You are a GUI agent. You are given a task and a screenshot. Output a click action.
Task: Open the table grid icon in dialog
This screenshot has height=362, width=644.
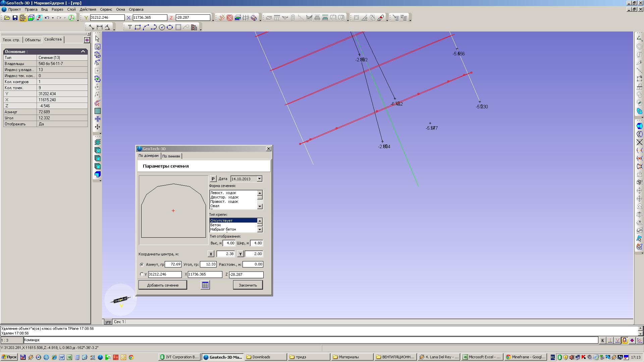click(x=205, y=285)
